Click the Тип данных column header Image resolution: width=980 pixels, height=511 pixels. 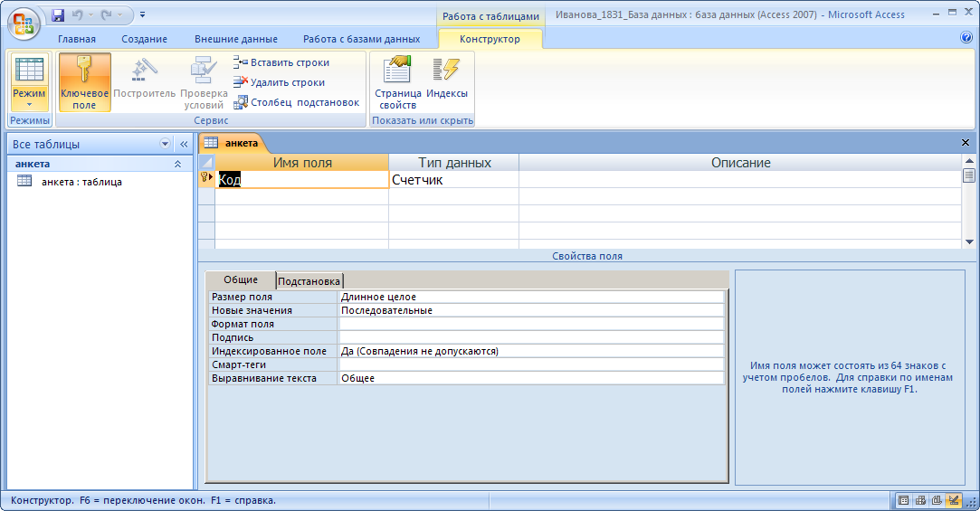click(453, 163)
